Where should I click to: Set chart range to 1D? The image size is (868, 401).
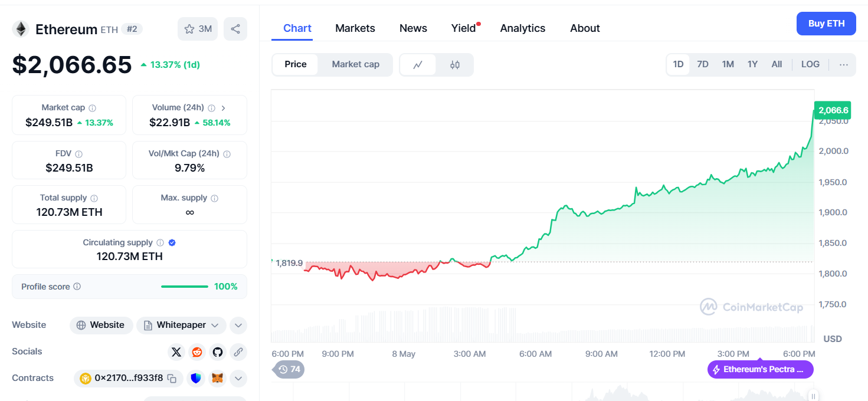(x=678, y=64)
